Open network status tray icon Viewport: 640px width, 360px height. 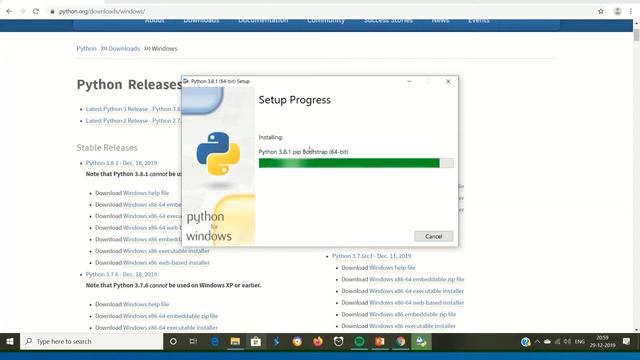point(558,342)
